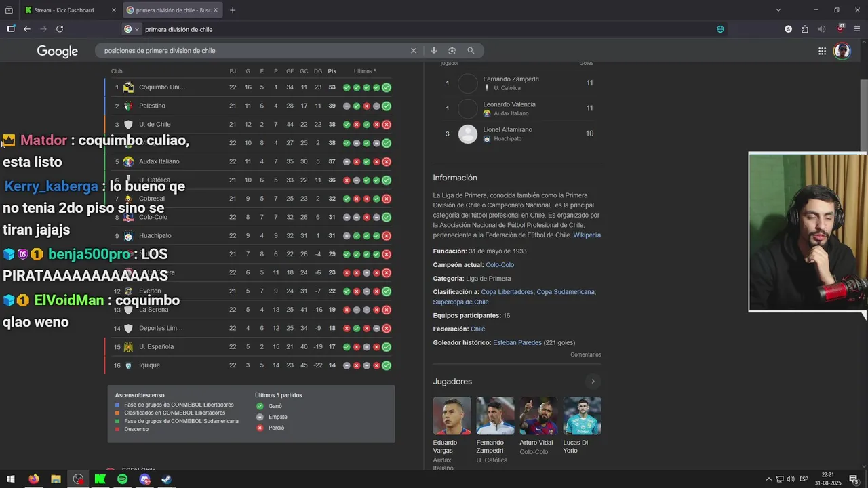
Task: Open the Chile federation link
Action: [477, 329]
